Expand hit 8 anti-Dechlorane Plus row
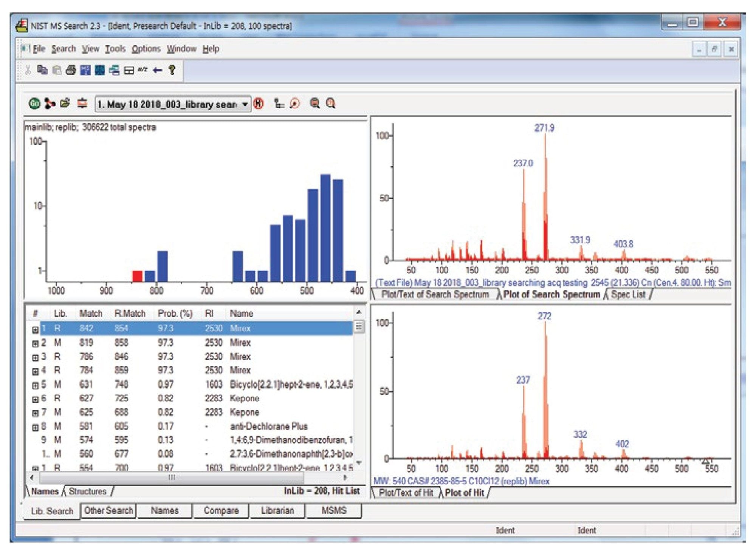The image size is (756, 555). (35, 427)
